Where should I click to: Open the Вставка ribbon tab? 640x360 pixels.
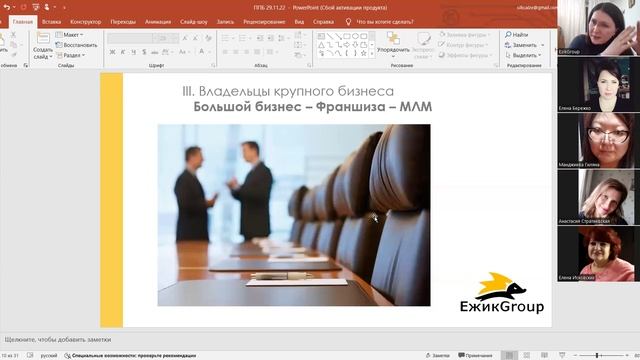point(51,22)
